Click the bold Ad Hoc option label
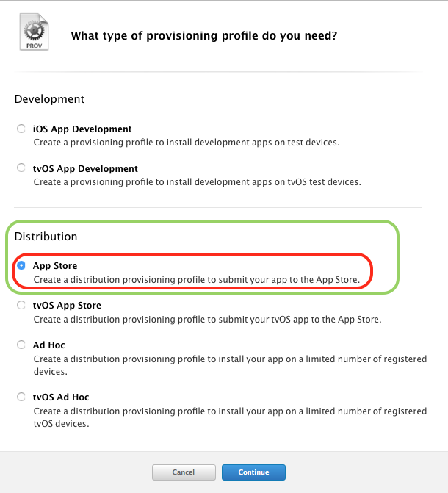The image size is (448, 493). [48, 345]
